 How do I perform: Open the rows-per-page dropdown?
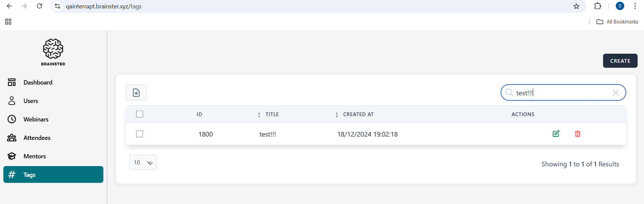[x=143, y=162]
